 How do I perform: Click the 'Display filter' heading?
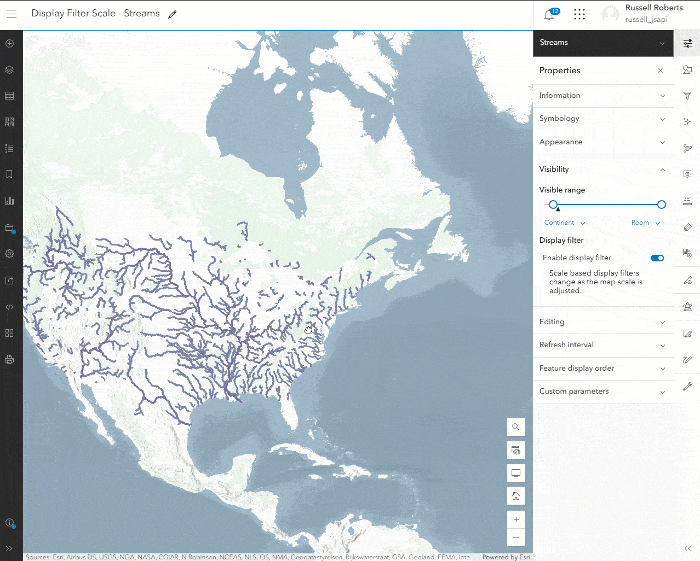click(561, 241)
